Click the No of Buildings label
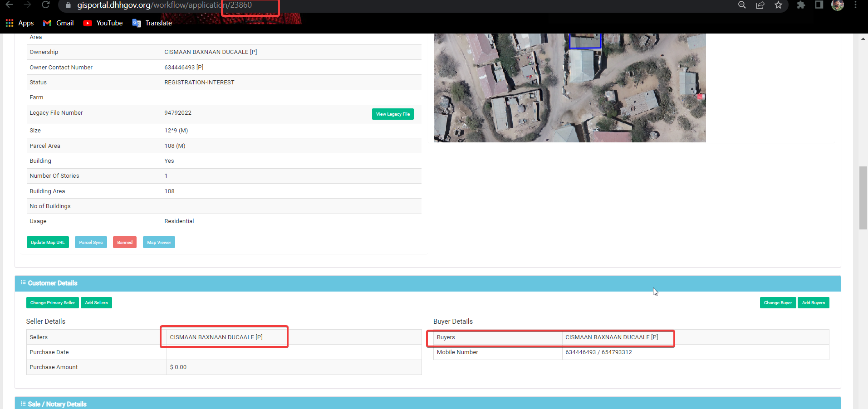868x409 pixels. pyautogui.click(x=50, y=206)
